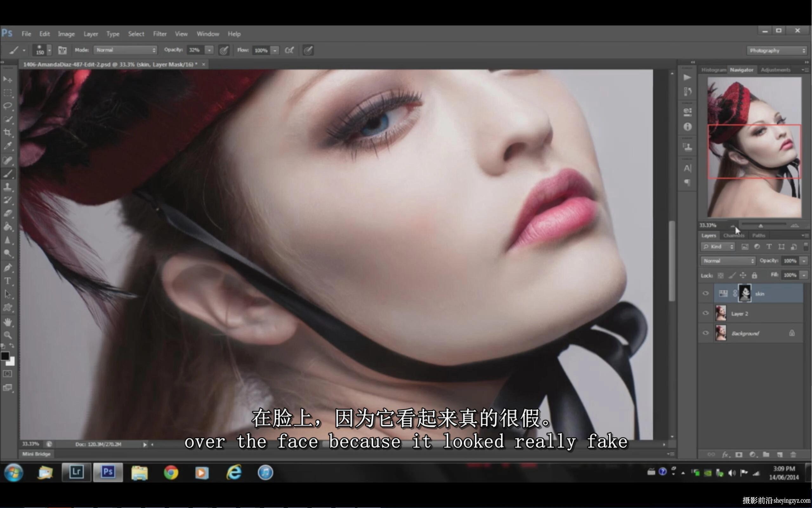
Task: Select the Brush tool in toolbox
Action: (7, 174)
